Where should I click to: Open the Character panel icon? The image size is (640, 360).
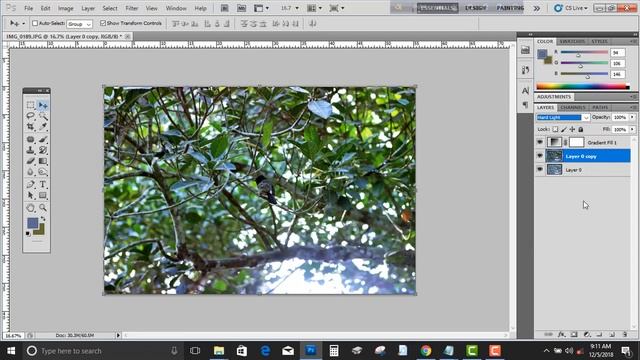click(x=525, y=90)
